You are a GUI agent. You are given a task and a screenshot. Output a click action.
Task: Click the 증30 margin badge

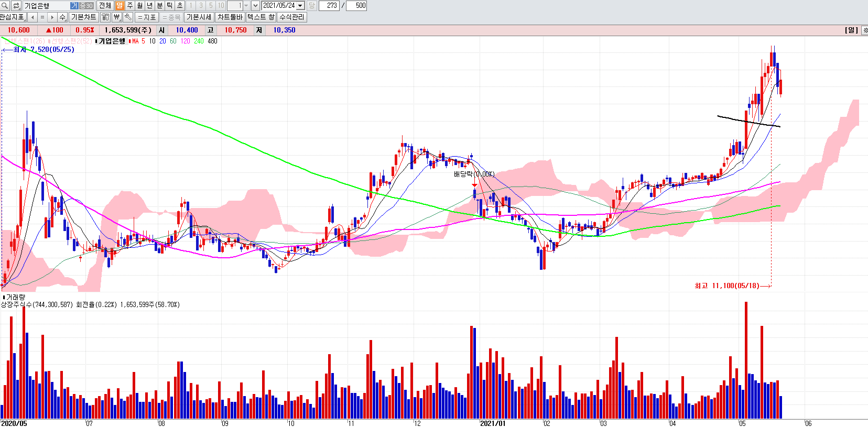(86, 6)
